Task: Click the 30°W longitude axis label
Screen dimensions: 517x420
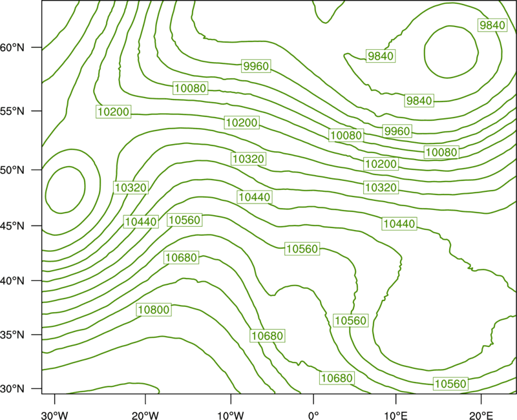Action: click(55, 415)
